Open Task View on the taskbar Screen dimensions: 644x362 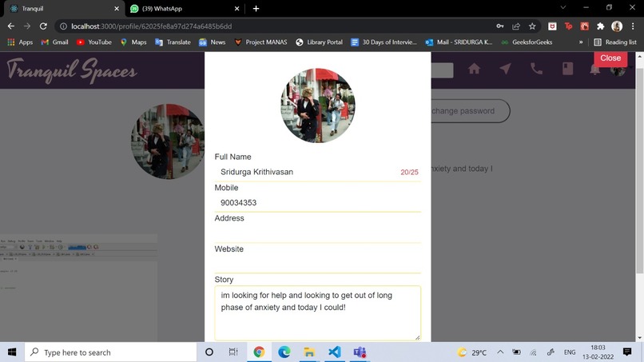233,352
